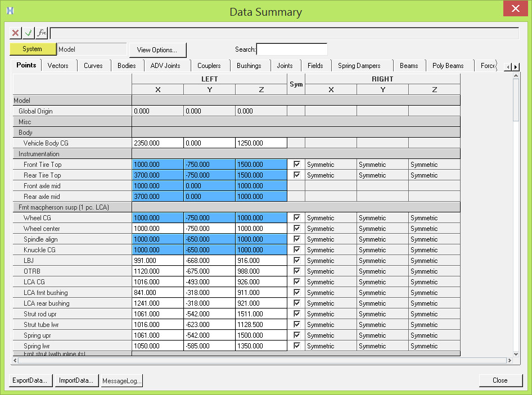The height and width of the screenshot is (395, 532).
Task: Click the ExportData button
Action: click(30, 380)
